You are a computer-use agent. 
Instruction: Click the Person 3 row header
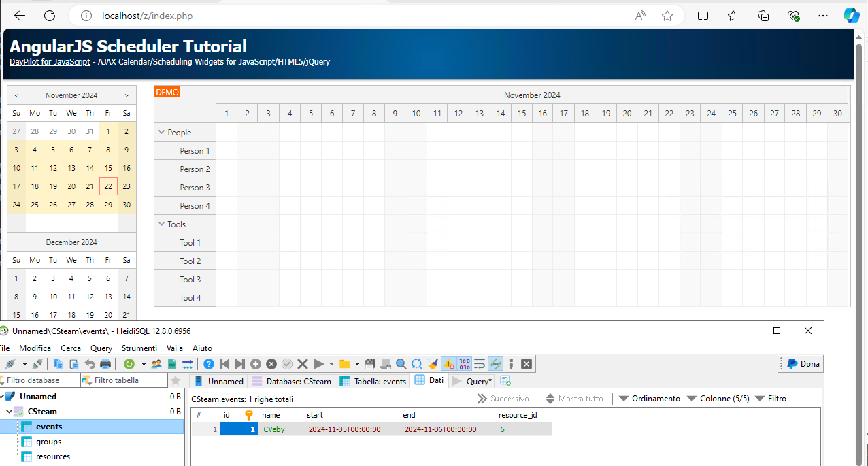[185, 187]
